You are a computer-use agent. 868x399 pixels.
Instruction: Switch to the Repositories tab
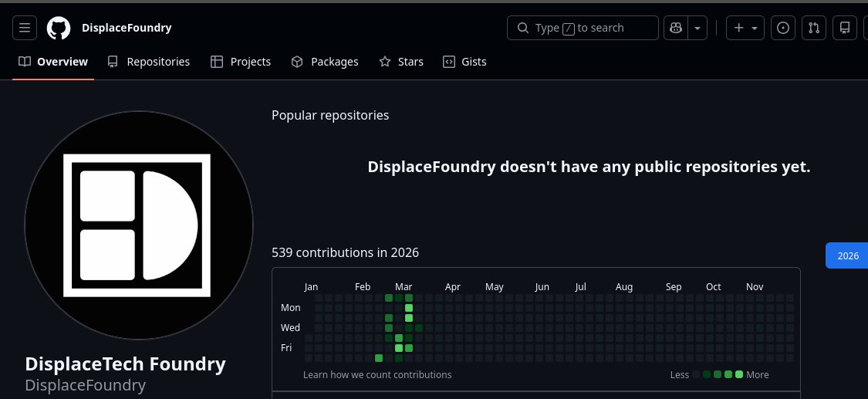click(x=148, y=62)
